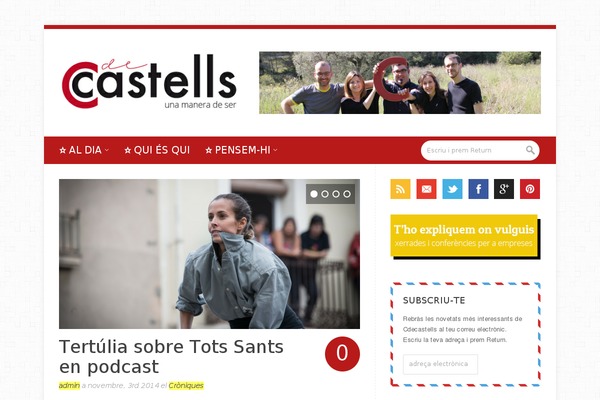Viewport: 600px width, 400px height.
Task: Select the second slider dot
Action: tap(325, 194)
